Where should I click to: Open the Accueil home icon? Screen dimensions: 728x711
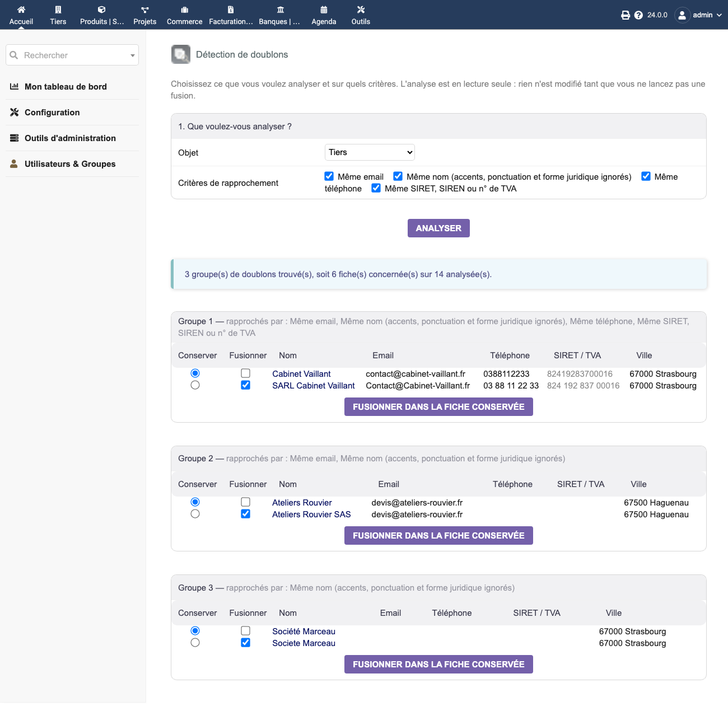[x=21, y=10]
